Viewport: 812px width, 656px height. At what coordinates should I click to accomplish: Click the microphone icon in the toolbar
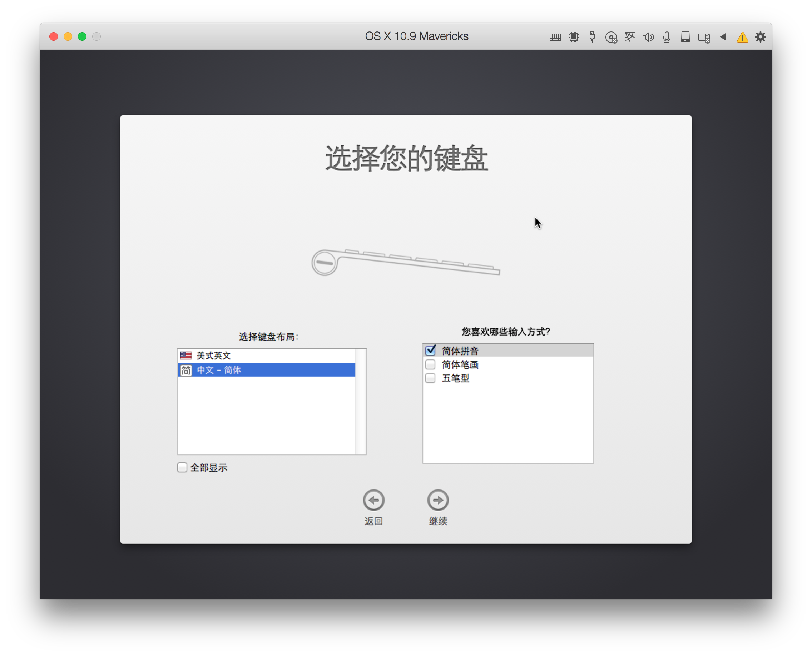667,37
